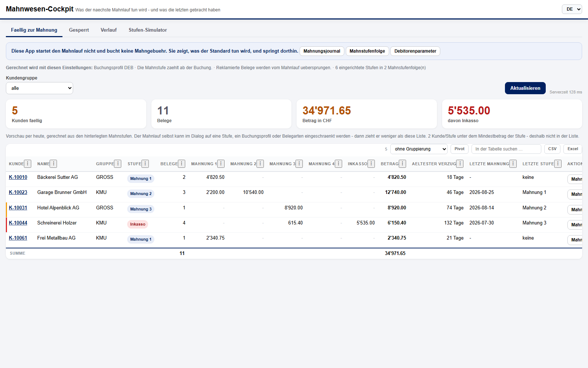Click the action button in the Frei Metallbau row
The image size is (588, 368).
pos(576,240)
